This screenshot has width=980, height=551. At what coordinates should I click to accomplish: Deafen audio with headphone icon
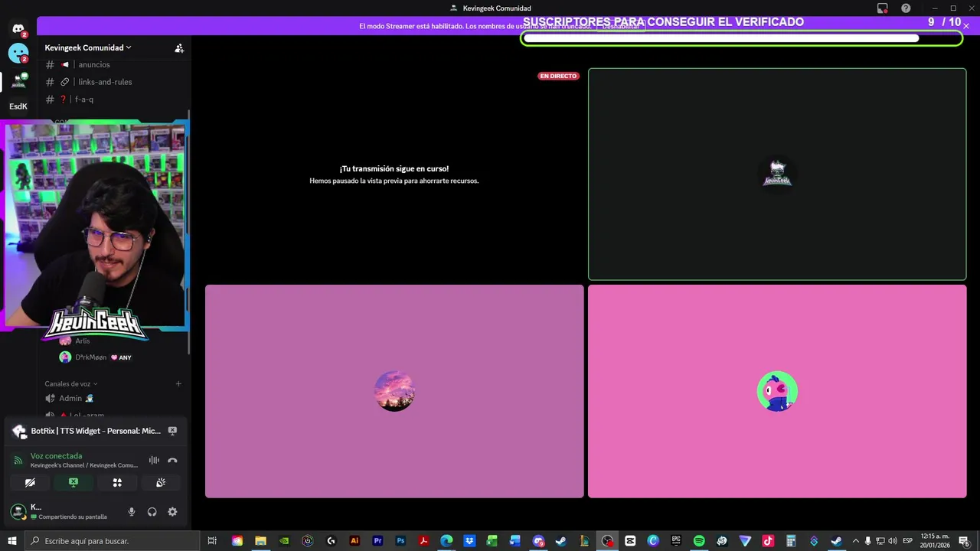click(152, 512)
